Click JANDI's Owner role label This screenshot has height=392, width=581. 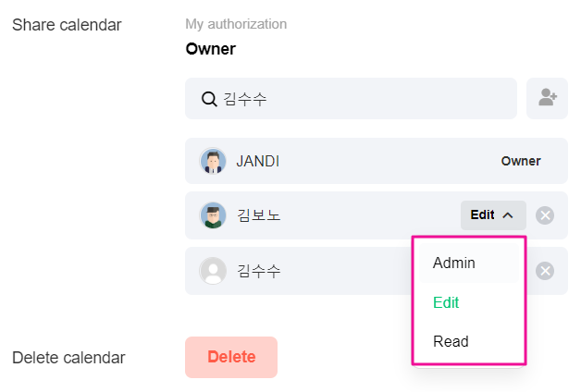pos(521,161)
